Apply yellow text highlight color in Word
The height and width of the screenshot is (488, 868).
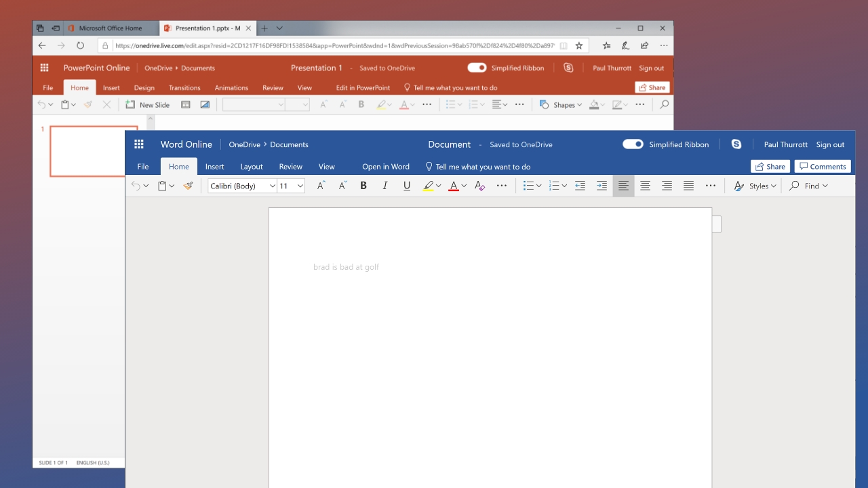point(428,186)
